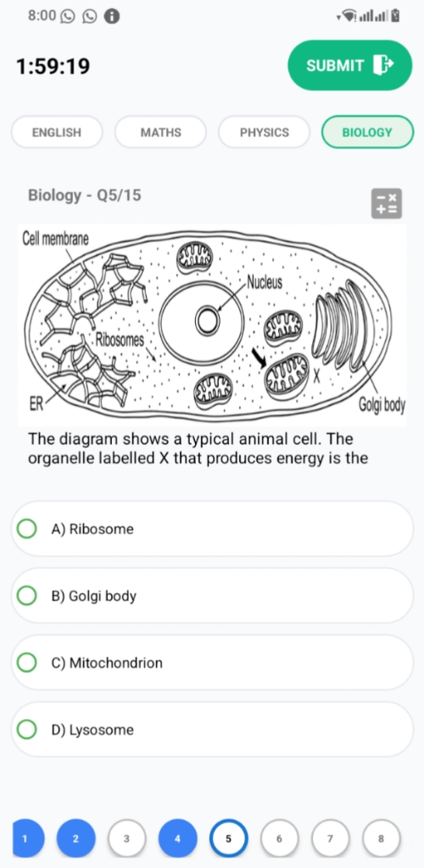Viewport: 424px width, 868px height.
Task: Select option A) Ribosome
Action: 212,529
